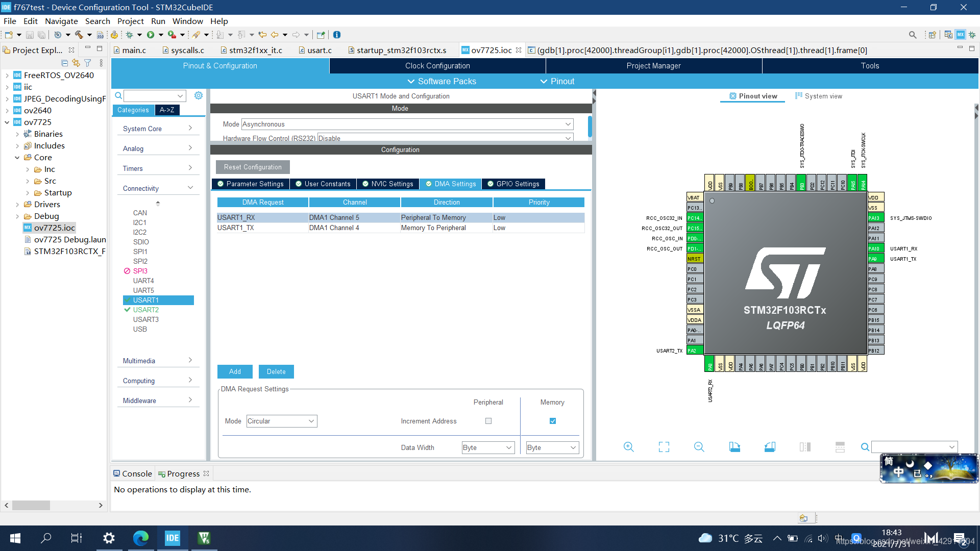Toggle Memory increment address checkbox
980x551 pixels.
[x=553, y=421]
